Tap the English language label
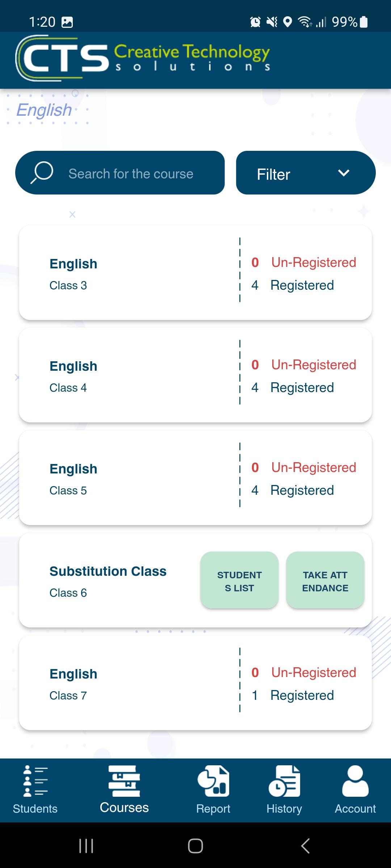Image resolution: width=391 pixels, height=868 pixels. pyautogui.click(x=44, y=110)
